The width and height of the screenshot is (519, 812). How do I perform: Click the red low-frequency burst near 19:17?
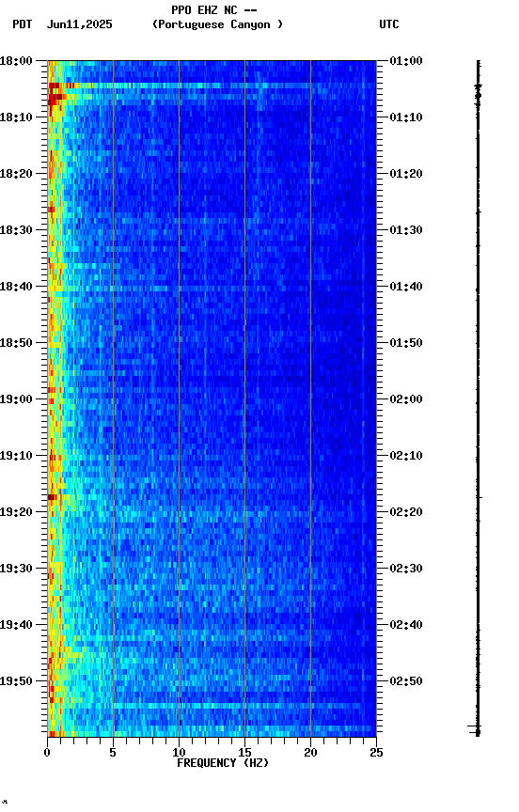pos(53,497)
